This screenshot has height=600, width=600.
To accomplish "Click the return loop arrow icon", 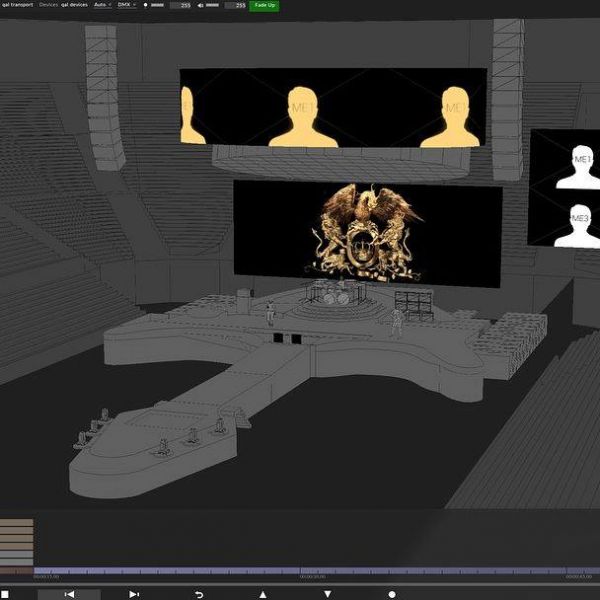I will pos(199,594).
